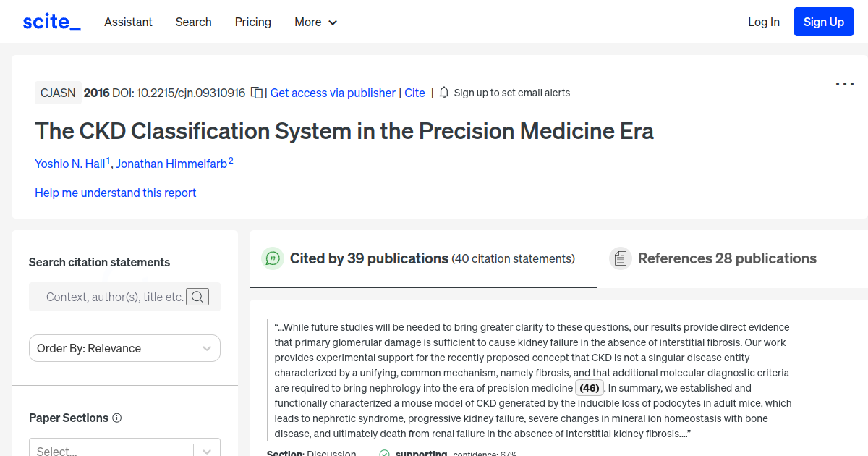The width and height of the screenshot is (868, 456).
Task: Open the Pricing page
Action: click(252, 22)
